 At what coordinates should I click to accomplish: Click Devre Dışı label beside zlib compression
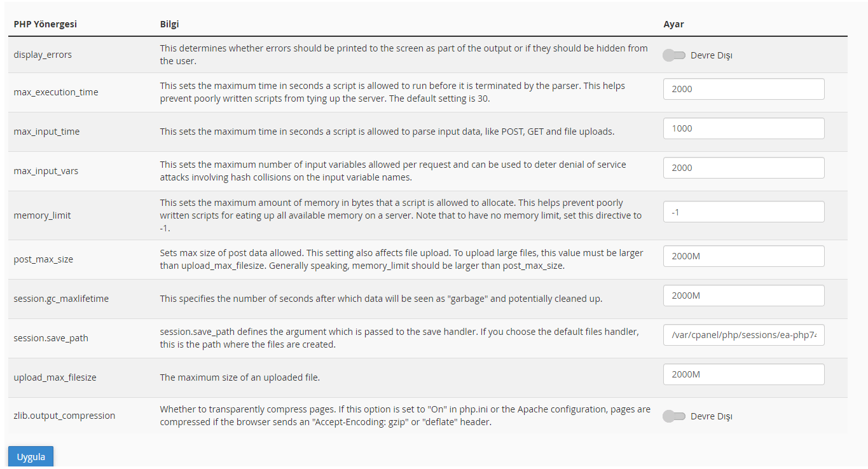pyautogui.click(x=712, y=416)
